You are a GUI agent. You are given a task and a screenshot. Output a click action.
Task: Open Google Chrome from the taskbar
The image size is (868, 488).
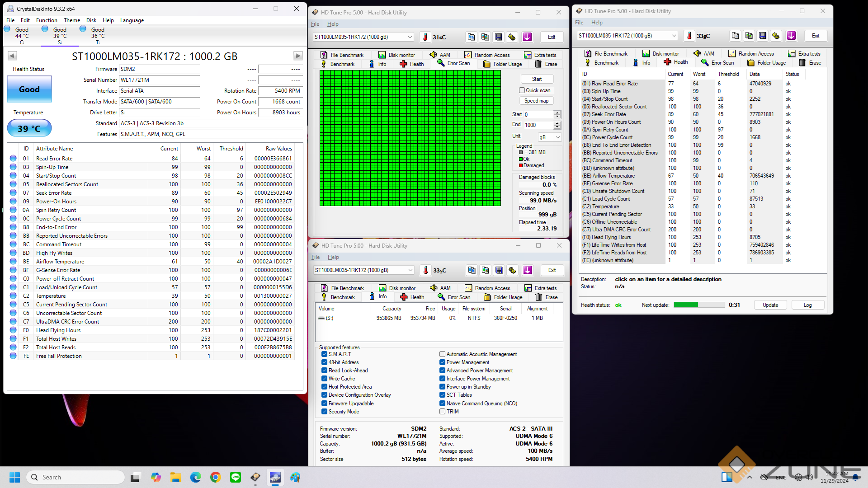click(216, 477)
